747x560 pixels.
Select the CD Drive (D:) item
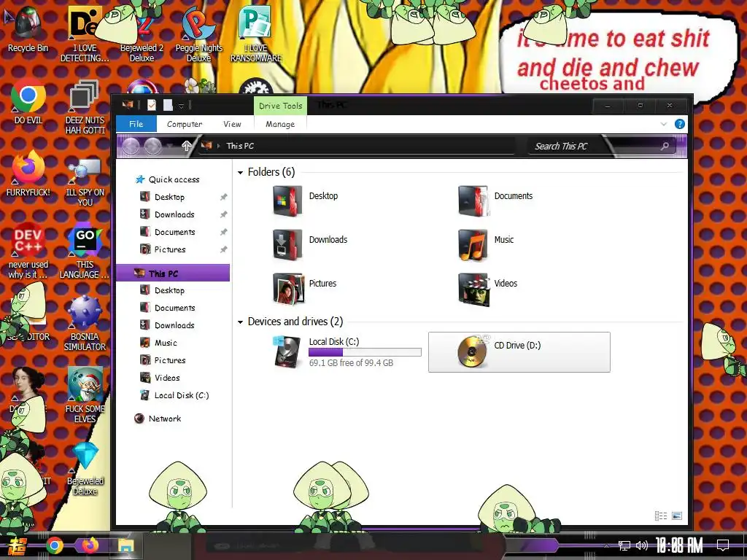point(519,352)
